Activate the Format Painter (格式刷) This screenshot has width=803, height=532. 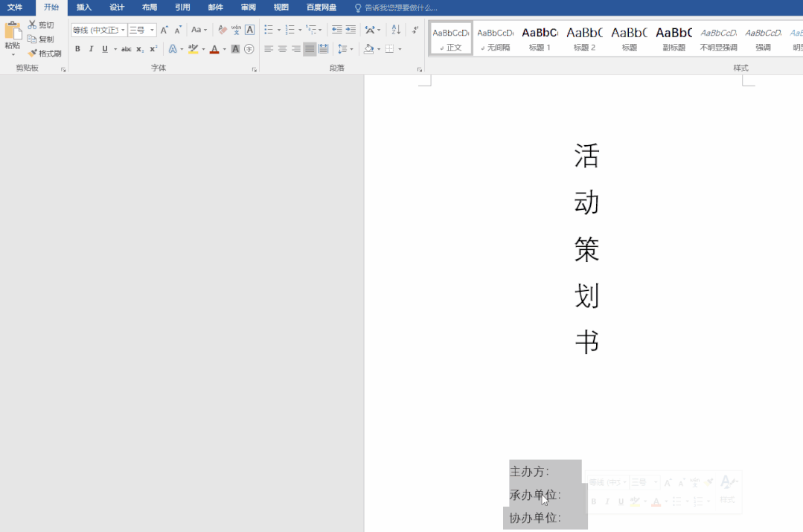pos(45,54)
